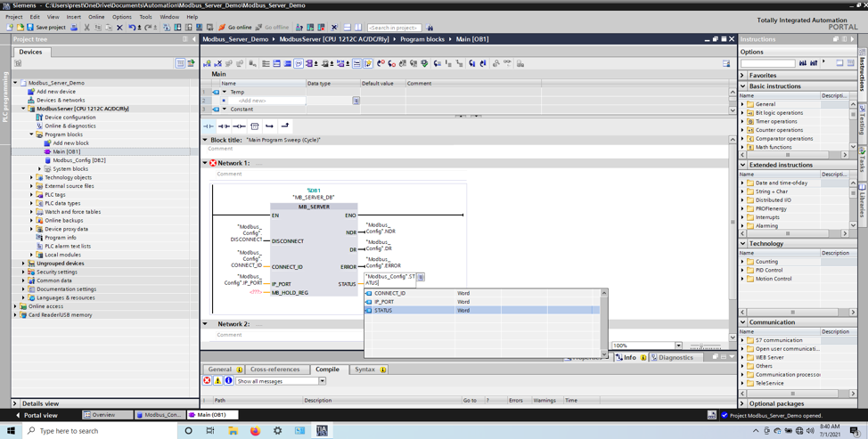Click the Close branch icon

click(285, 126)
